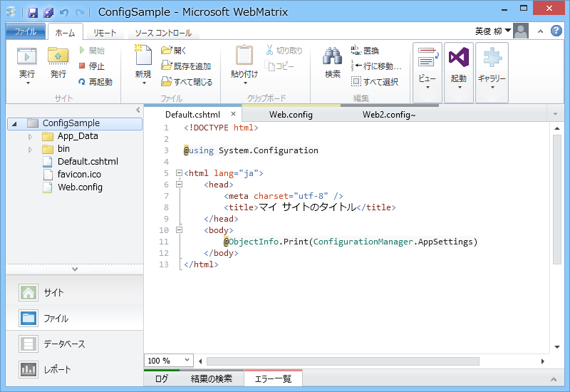Open the 100 % zoom dropdown
Screen dimensions: 570x392
tap(169, 361)
